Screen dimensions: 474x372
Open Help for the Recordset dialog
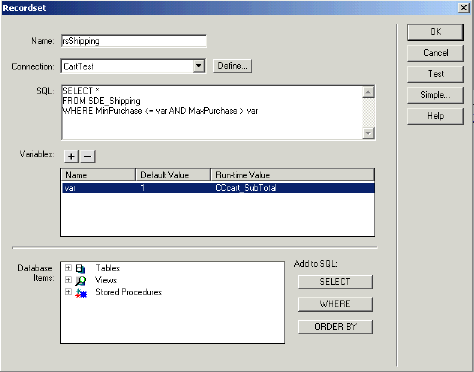435,116
